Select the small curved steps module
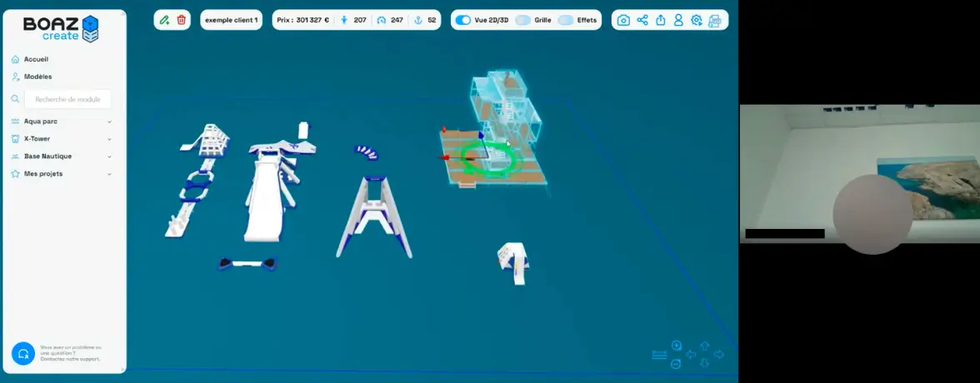This screenshot has width=980, height=383. click(x=367, y=152)
